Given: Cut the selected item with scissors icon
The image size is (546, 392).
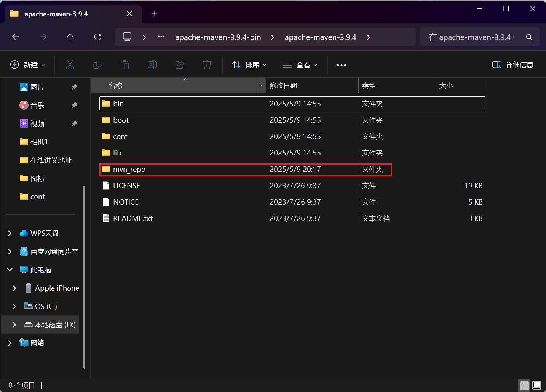Looking at the screenshot, I should 70,65.
